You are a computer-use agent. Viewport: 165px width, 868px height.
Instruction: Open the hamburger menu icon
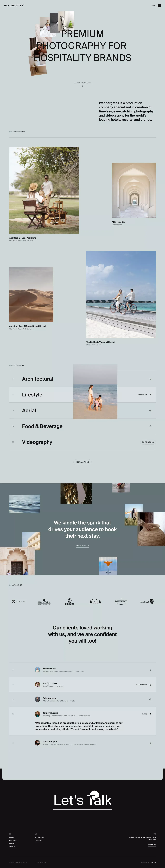click(x=160, y=5)
